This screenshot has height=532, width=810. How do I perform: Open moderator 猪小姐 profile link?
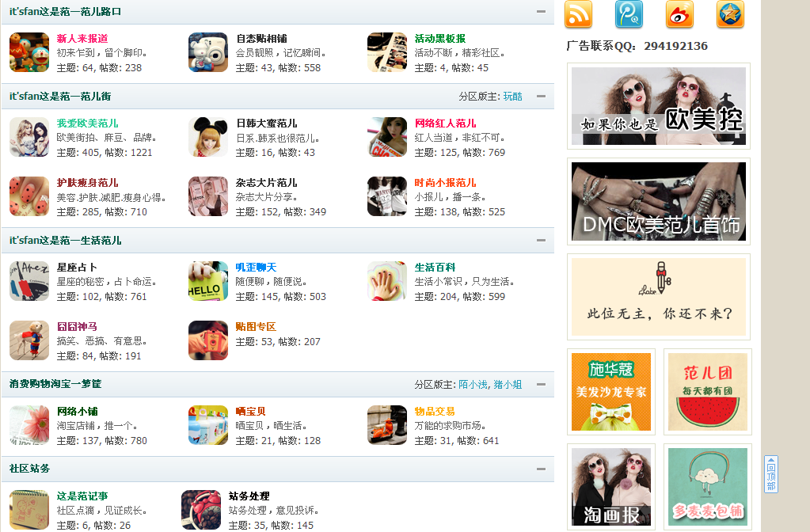point(508,384)
